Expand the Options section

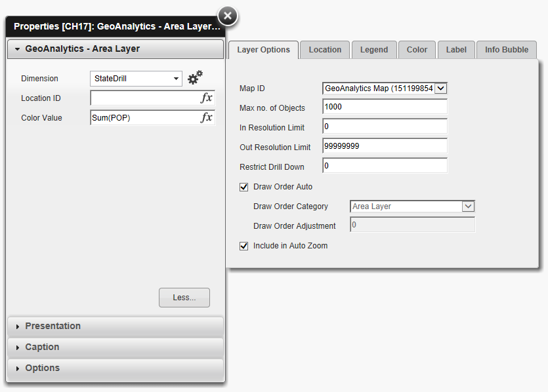16,368
